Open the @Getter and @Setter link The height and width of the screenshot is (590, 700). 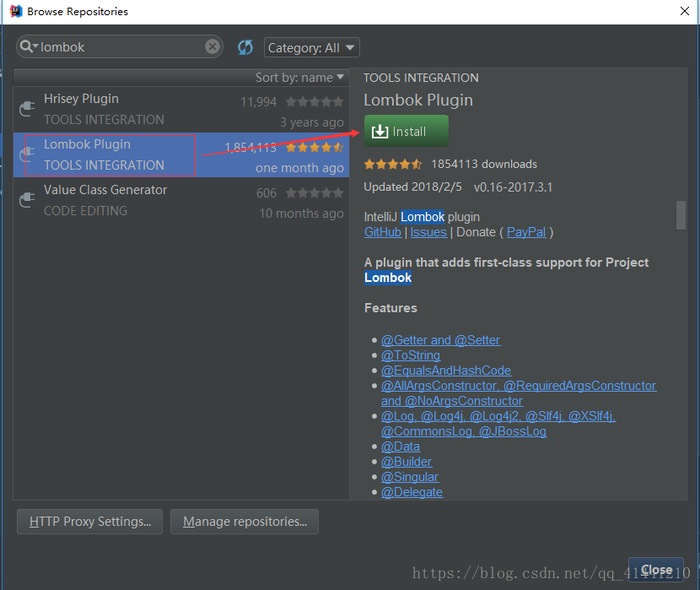click(x=440, y=340)
